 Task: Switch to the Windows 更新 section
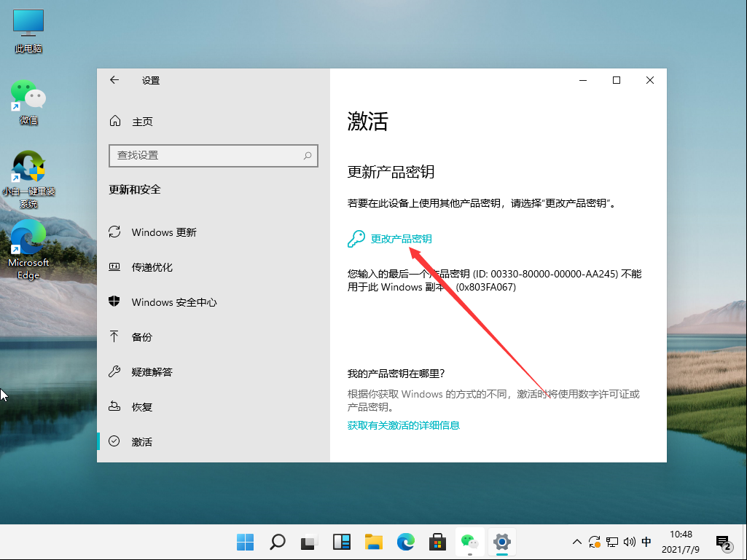162,232
